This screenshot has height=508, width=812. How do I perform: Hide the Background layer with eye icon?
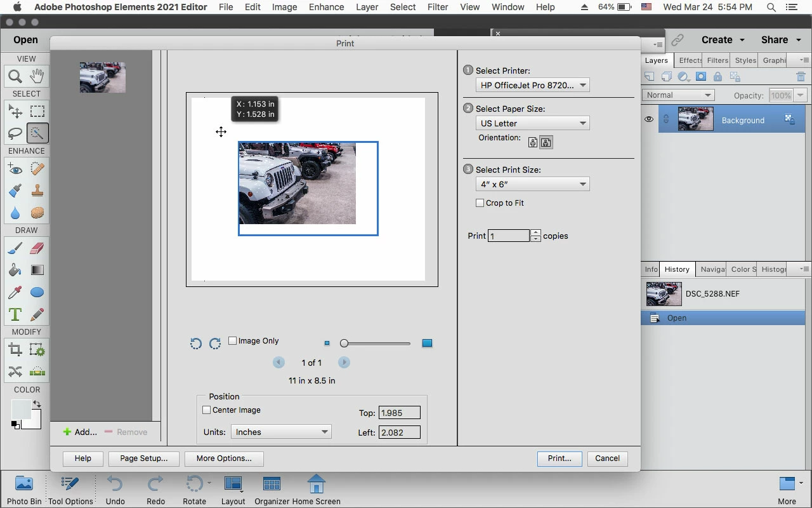click(648, 119)
